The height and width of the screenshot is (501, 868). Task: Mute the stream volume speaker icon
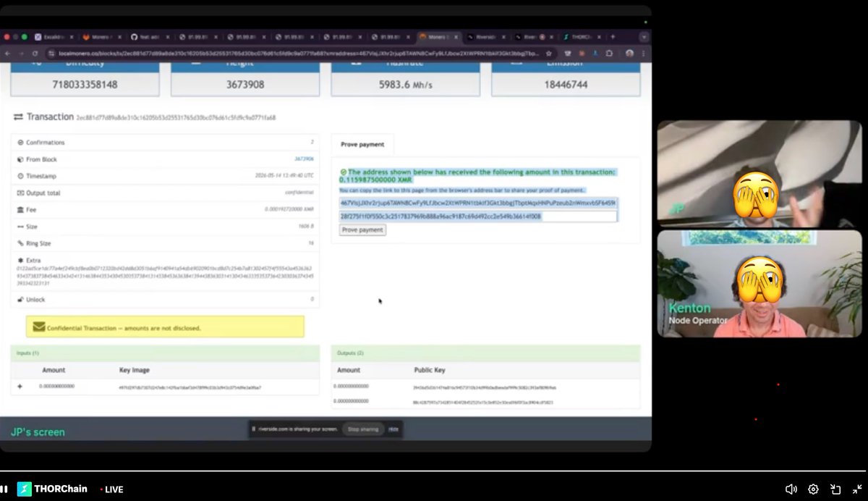[791, 489]
